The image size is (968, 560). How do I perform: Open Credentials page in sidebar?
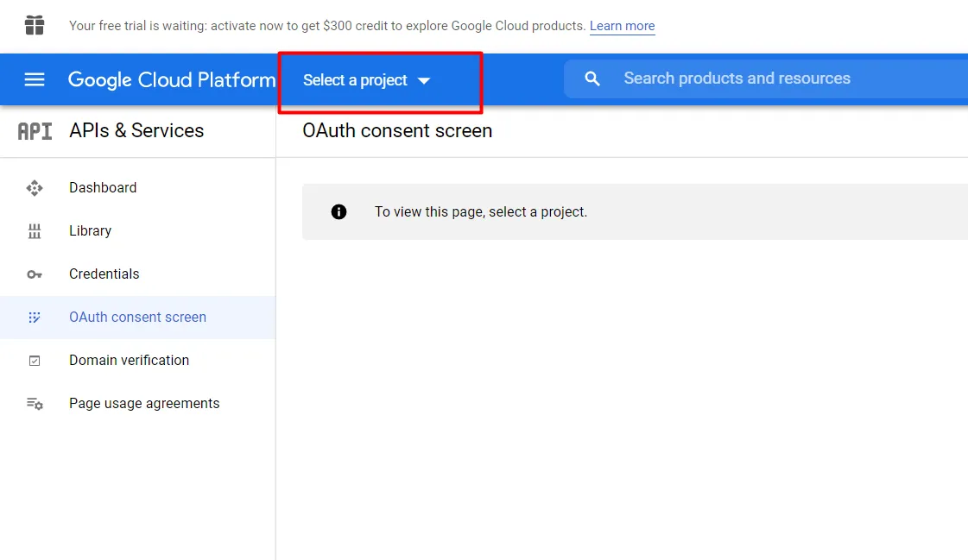click(x=137, y=274)
